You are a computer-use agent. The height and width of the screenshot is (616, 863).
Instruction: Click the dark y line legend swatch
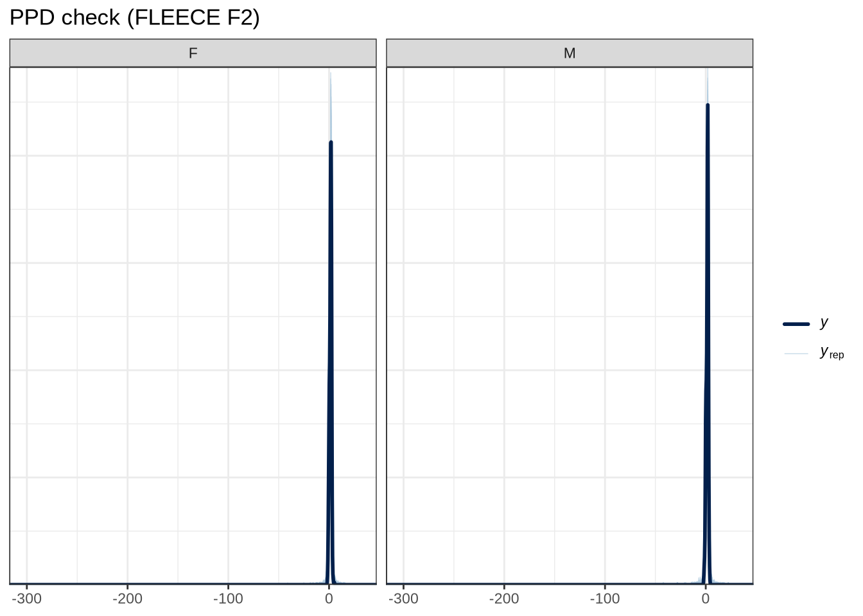[796, 324]
